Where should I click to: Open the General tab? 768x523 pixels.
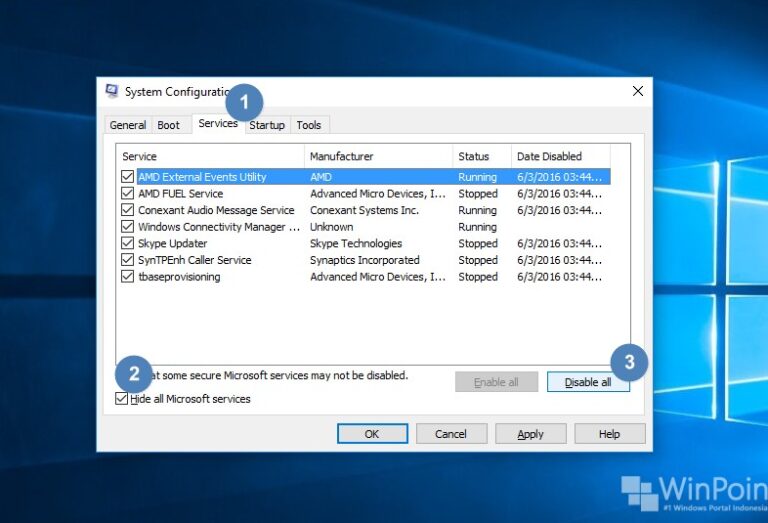(x=128, y=125)
